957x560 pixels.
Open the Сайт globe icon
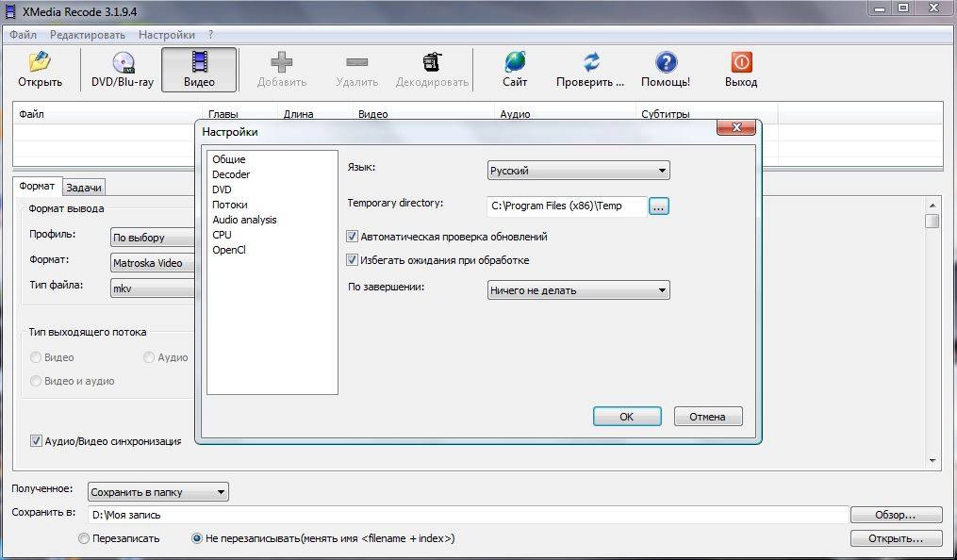(x=515, y=61)
